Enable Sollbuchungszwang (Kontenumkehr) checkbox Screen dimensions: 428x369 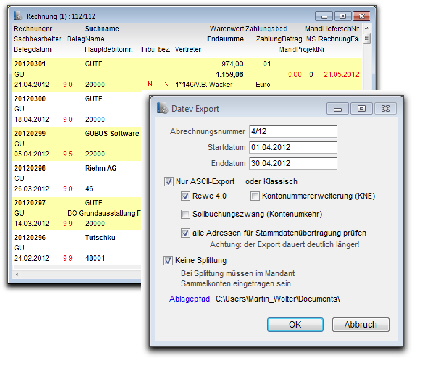pyautogui.click(x=185, y=214)
